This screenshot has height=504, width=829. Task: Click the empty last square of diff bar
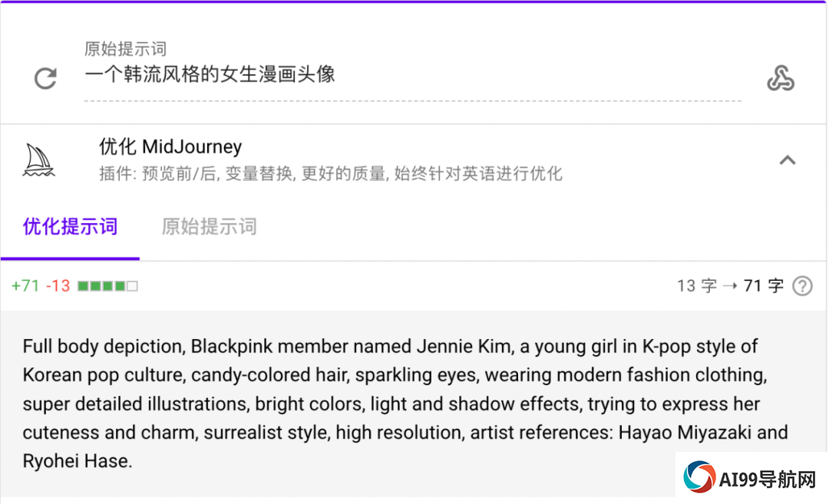(133, 286)
